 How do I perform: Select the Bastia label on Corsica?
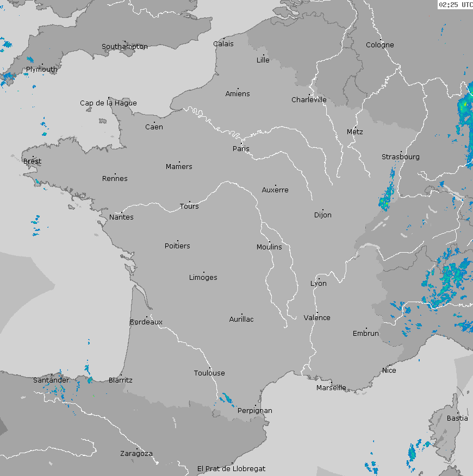(x=457, y=418)
